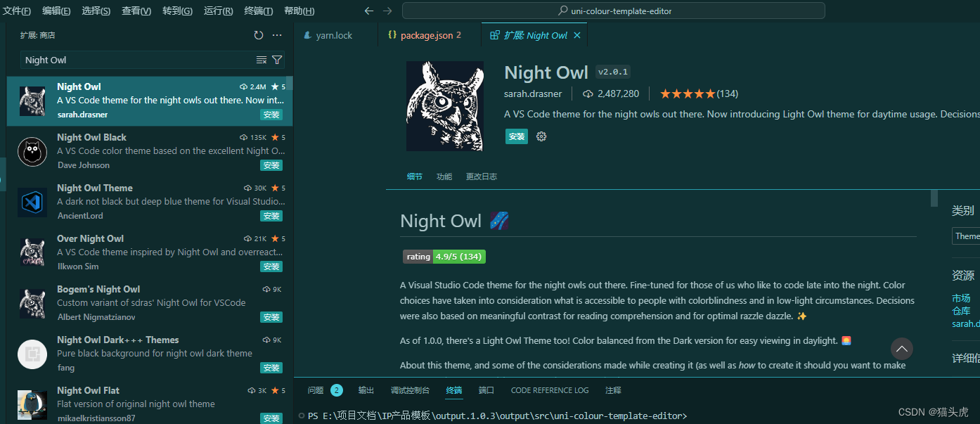This screenshot has width=980, height=424.
Task: Open the 运行 menu
Action: 218,11
